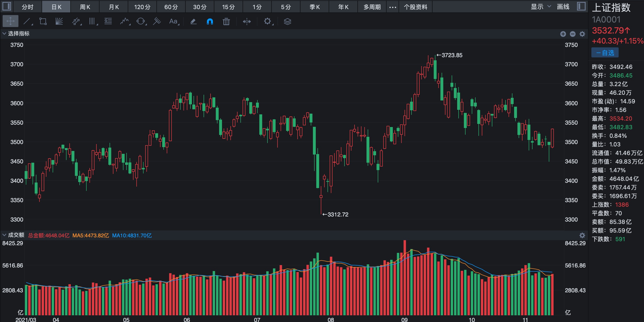Click the change +40.33/+1.15% text
Screen dimensions: 644x322
617,41
